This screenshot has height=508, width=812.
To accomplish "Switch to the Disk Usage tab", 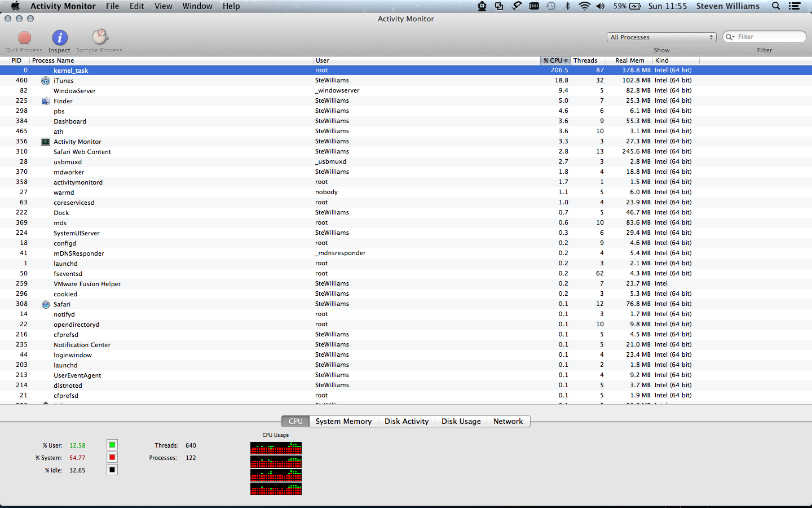I will point(461,422).
